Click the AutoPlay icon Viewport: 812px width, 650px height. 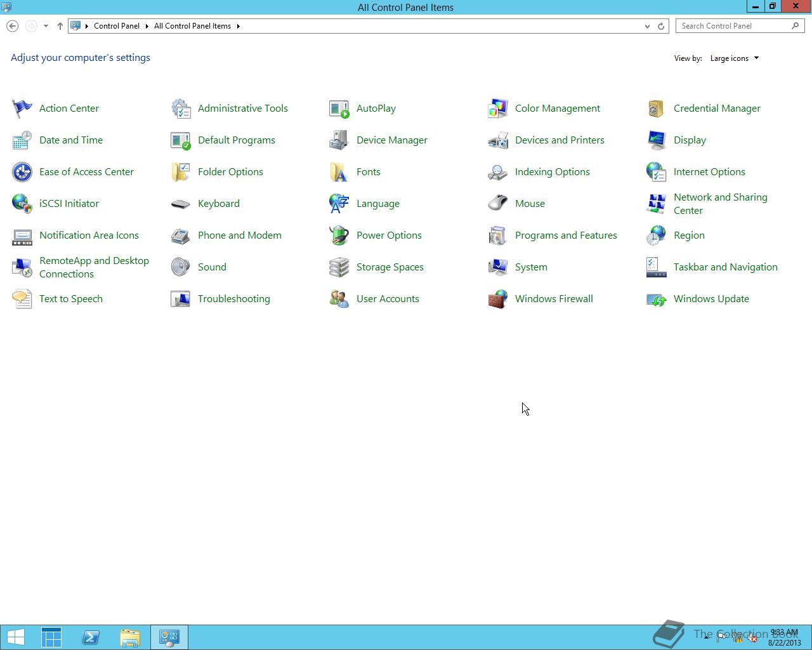tap(339, 109)
